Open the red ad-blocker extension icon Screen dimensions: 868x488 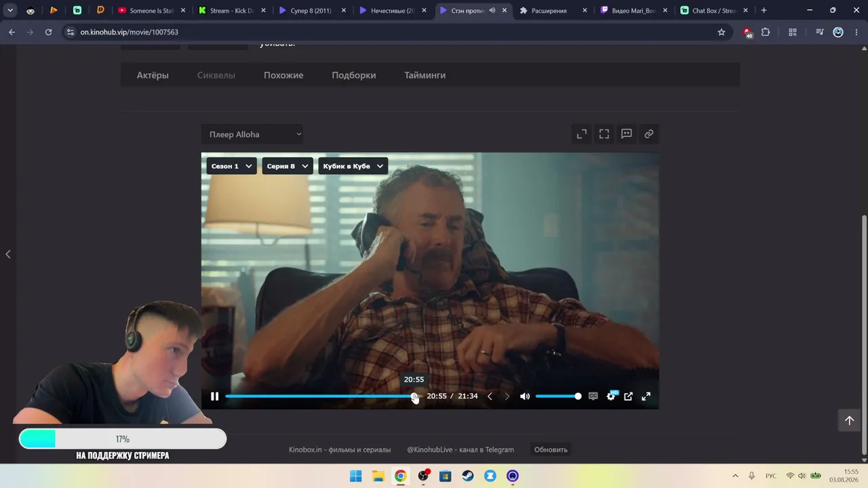[747, 32]
